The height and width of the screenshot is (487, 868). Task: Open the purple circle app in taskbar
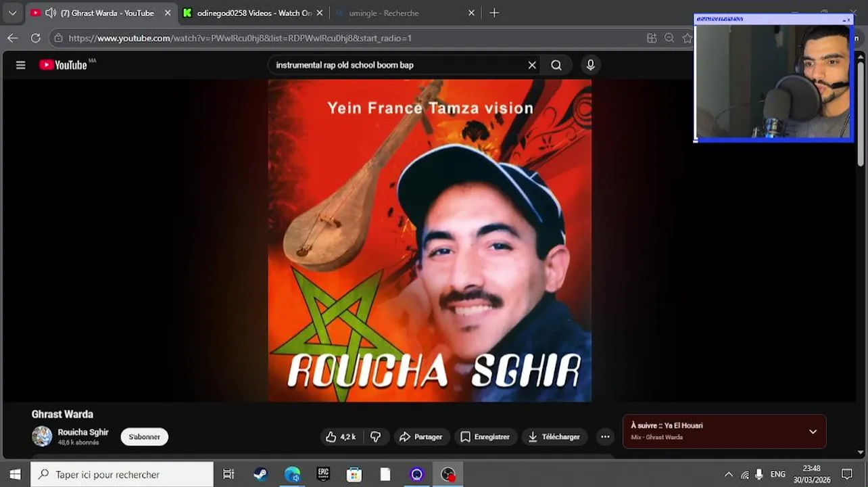click(416, 474)
